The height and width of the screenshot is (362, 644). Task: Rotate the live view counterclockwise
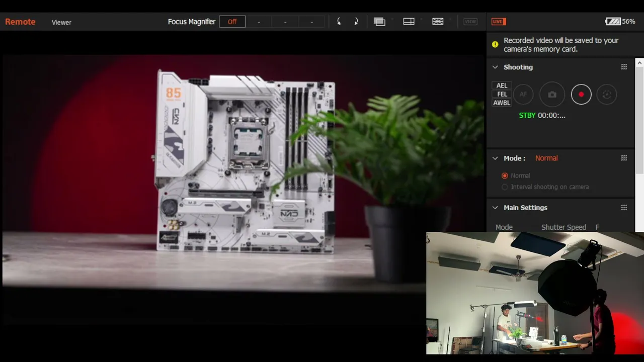pyautogui.click(x=339, y=22)
